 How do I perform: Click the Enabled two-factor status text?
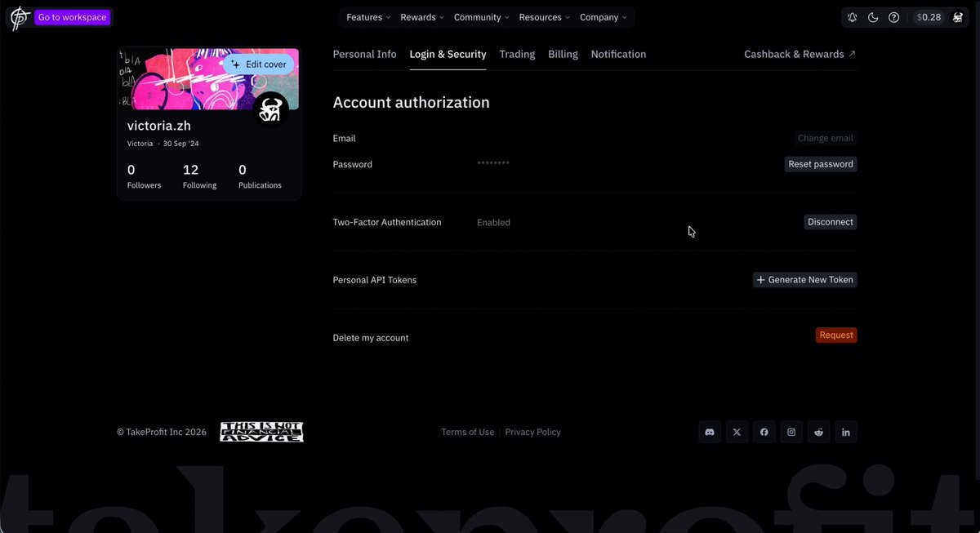tap(493, 222)
